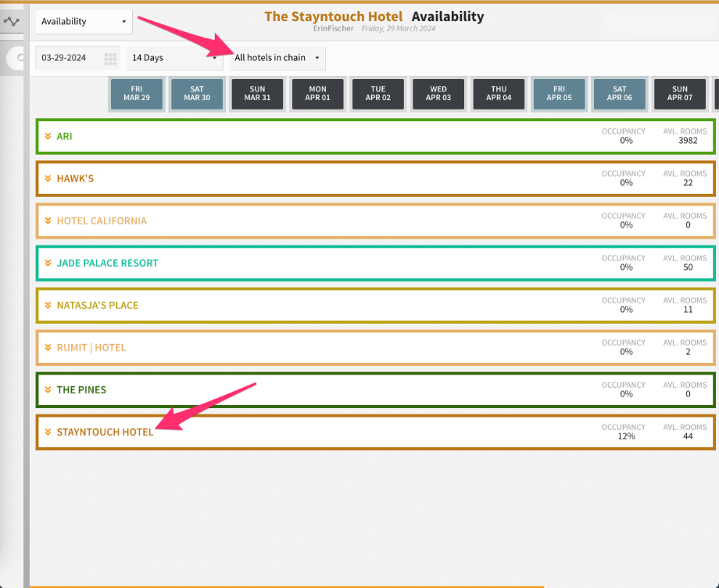The height and width of the screenshot is (588, 719).
Task: Select the FRI APR 05 date header
Action: 559,94
